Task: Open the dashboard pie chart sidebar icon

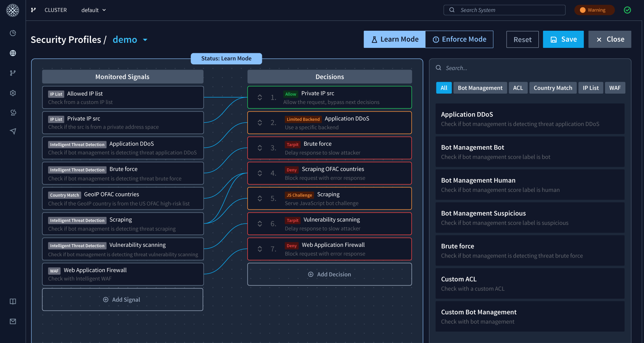Action: pyautogui.click(x=13, y=33)
